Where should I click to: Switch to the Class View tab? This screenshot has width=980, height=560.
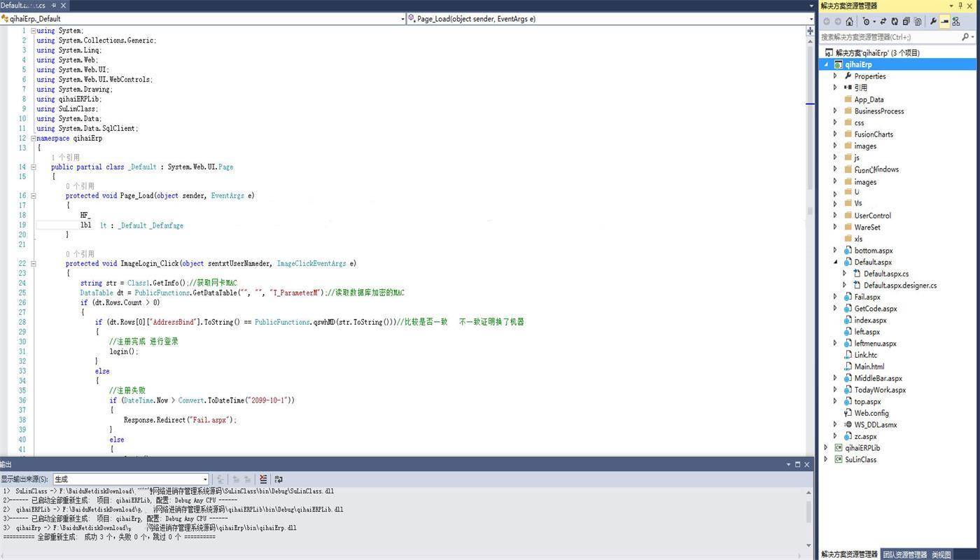[941, 554]
